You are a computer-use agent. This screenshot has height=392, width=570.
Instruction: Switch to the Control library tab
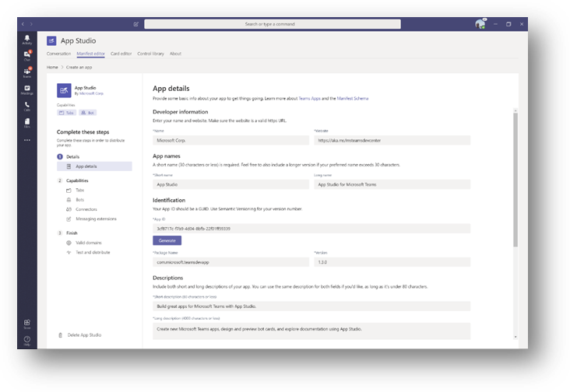point(150,54)
